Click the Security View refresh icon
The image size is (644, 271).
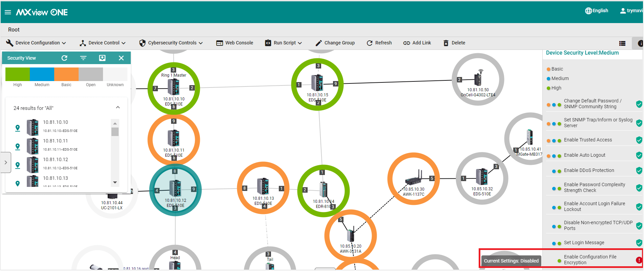(x=64, y=58)
